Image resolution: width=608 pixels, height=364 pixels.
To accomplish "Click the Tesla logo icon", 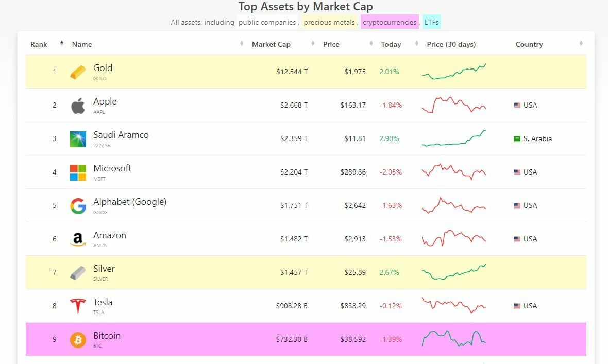I will pyautogui.click(x=78, y=306).
